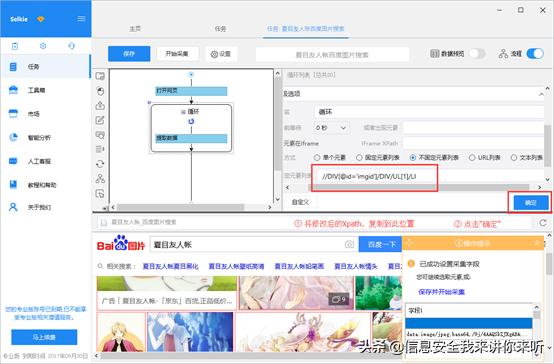The image size is (554, 364).
Task: Click the branch condition tool icon
Action: (100, 178)
